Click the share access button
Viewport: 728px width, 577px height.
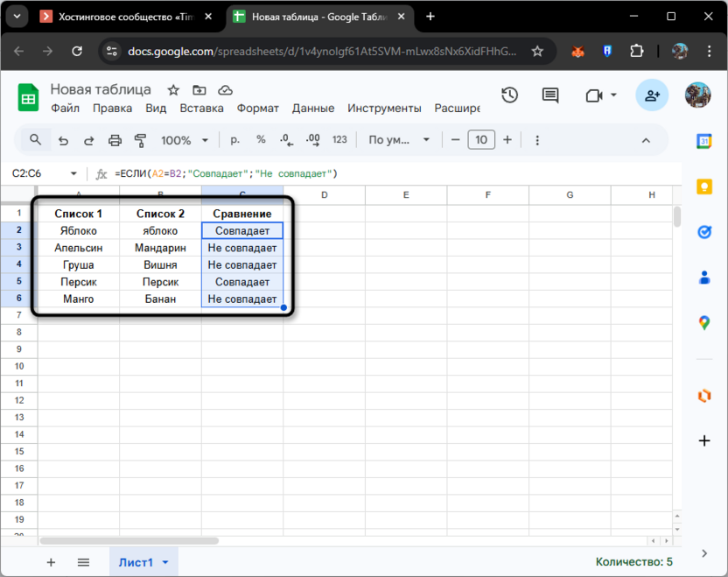coord(652,95)
